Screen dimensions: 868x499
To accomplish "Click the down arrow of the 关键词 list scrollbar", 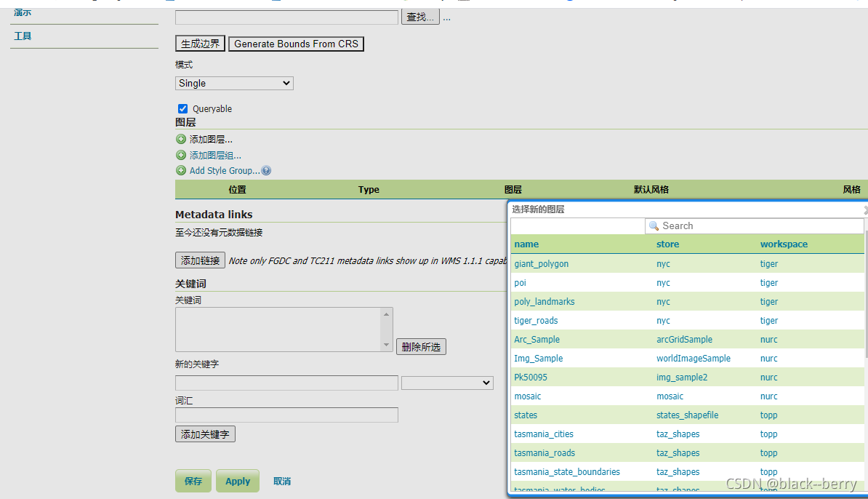I will (x=387, y=345).
